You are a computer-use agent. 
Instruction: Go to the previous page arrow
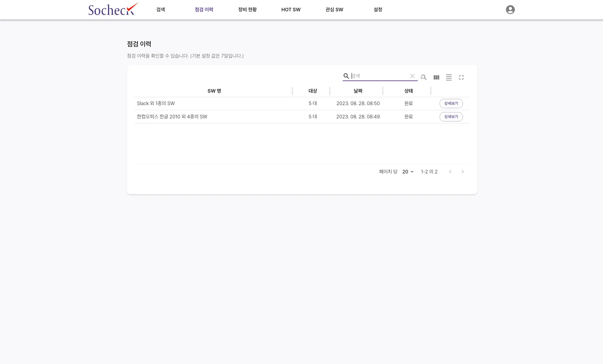(450, 172)
